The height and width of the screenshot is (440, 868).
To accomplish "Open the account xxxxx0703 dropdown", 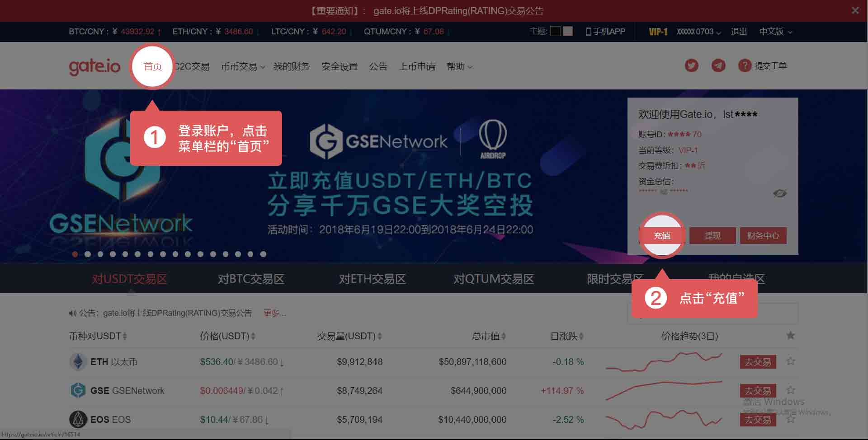I will coord(699,32).
